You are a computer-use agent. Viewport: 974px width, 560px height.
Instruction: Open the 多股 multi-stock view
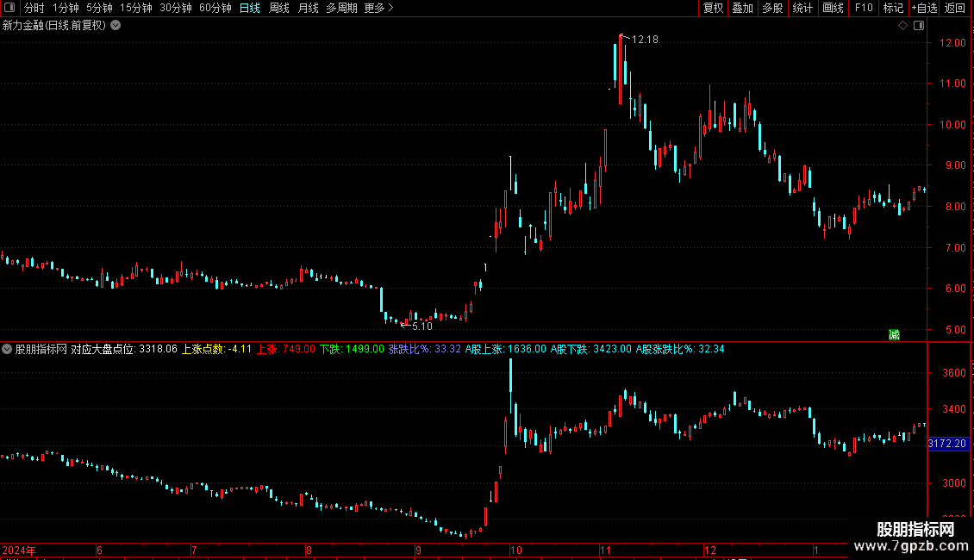point(772,8)
